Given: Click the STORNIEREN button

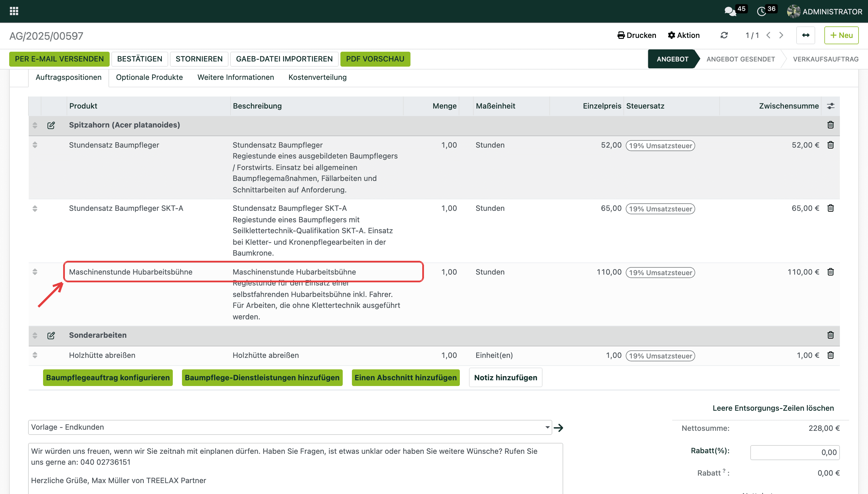Looking at the screenshot, I should (199, 59).
